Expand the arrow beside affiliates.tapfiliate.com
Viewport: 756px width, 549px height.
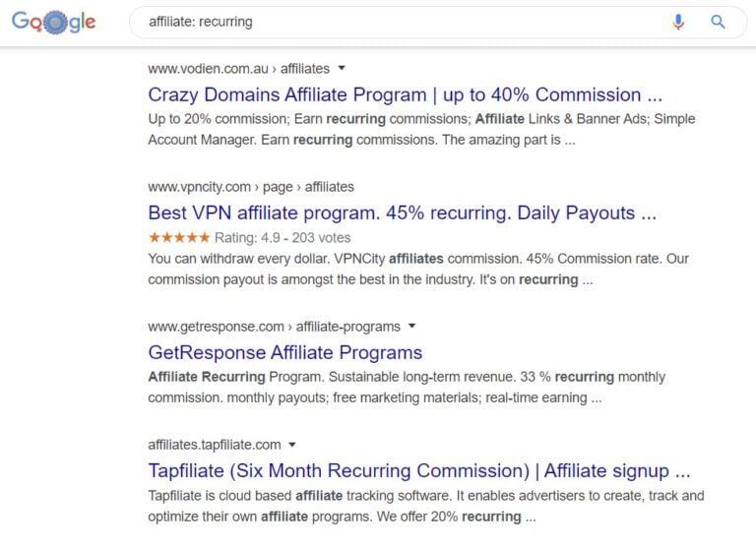(292, 444)
